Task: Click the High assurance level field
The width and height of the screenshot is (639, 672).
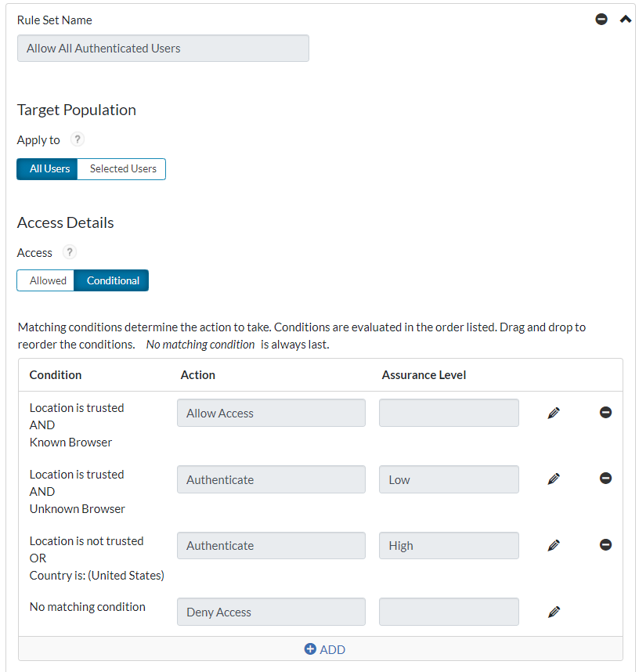Action: 449,544
